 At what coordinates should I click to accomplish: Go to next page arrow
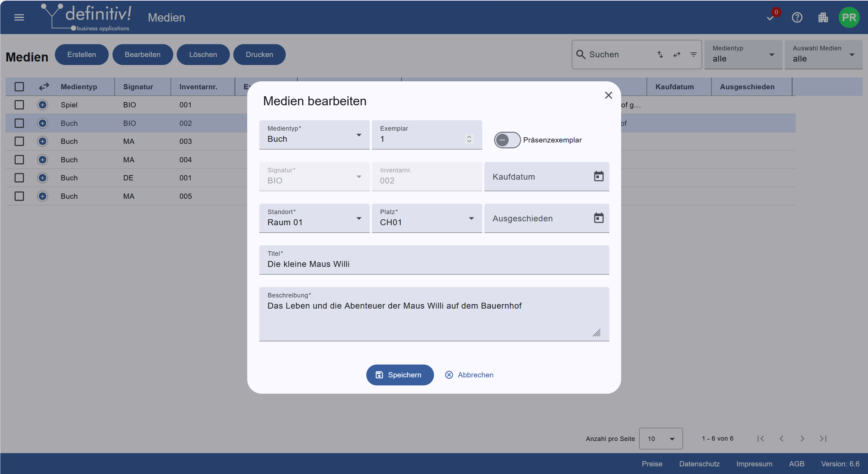(x=802, y=439)
